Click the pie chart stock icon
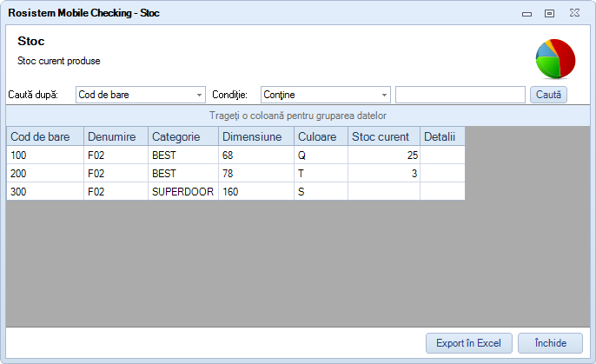 coord(555,59)
